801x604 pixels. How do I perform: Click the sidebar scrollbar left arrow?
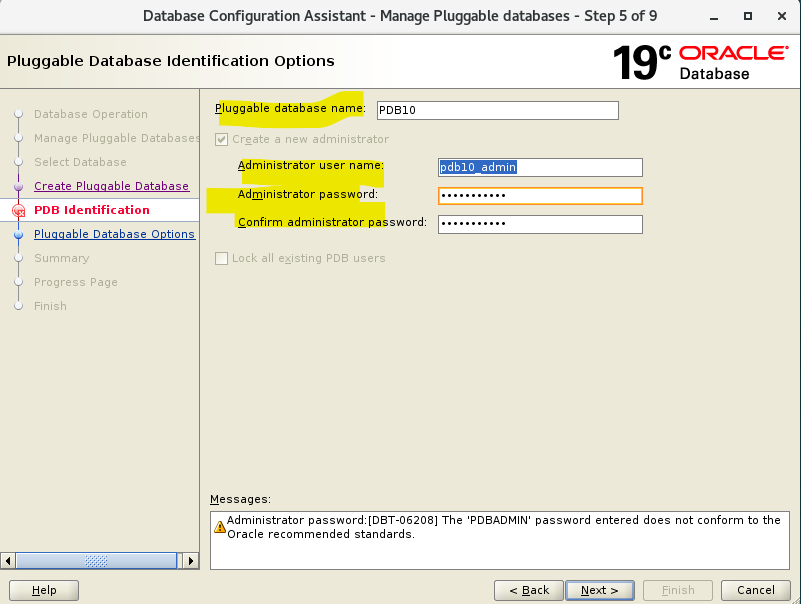[x=8, y=561]
